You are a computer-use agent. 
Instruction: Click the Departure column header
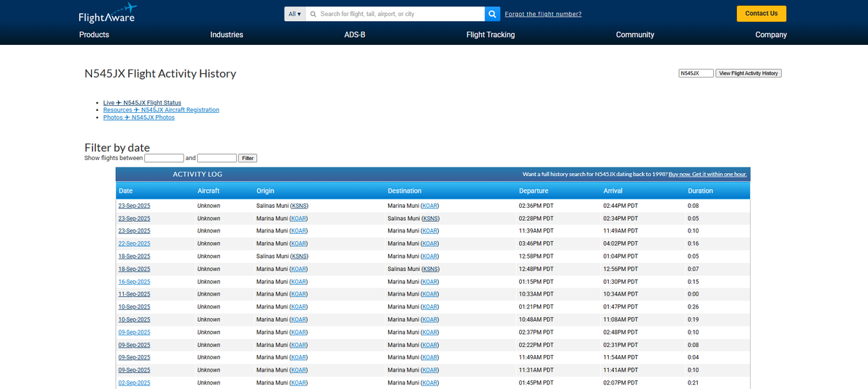click(534, 191)
